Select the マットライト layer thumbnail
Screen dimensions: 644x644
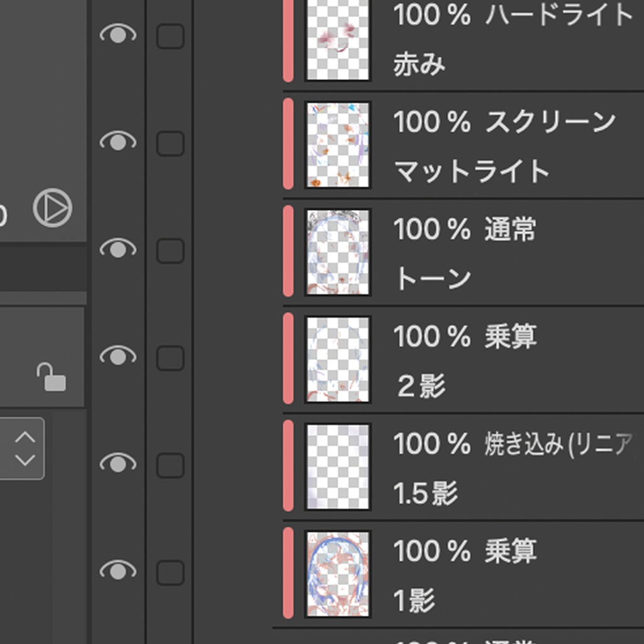coord(337,145)
